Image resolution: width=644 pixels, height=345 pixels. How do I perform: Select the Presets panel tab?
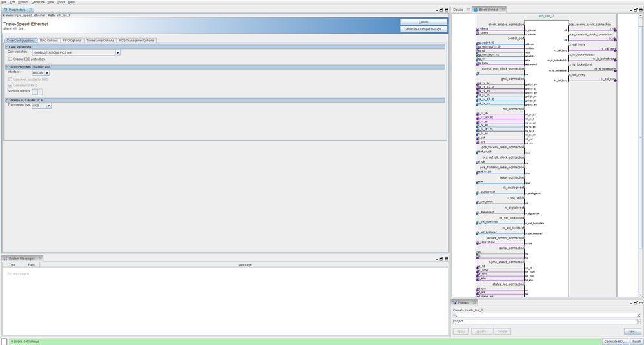coord(463,302)
